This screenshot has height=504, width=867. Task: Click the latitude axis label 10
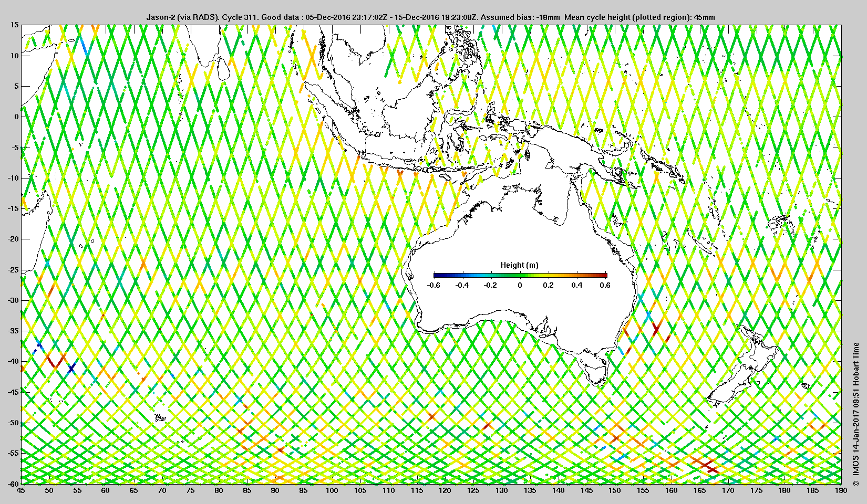point(15,56)
